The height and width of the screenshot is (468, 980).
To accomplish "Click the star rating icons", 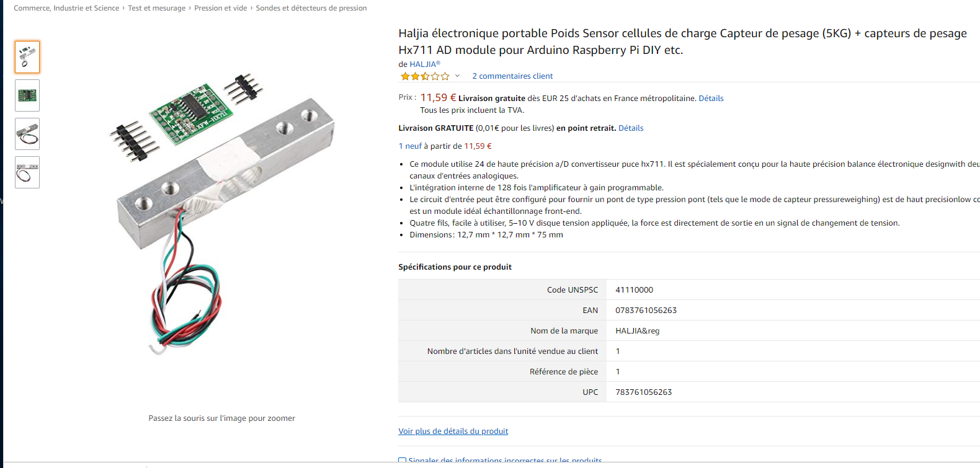I will pos(425,76).
